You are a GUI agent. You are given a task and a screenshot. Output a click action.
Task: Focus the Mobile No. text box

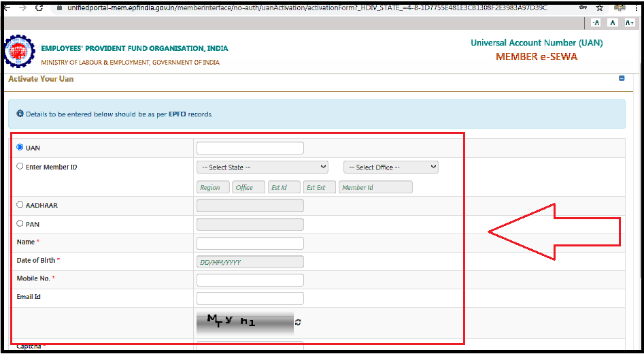250,280
